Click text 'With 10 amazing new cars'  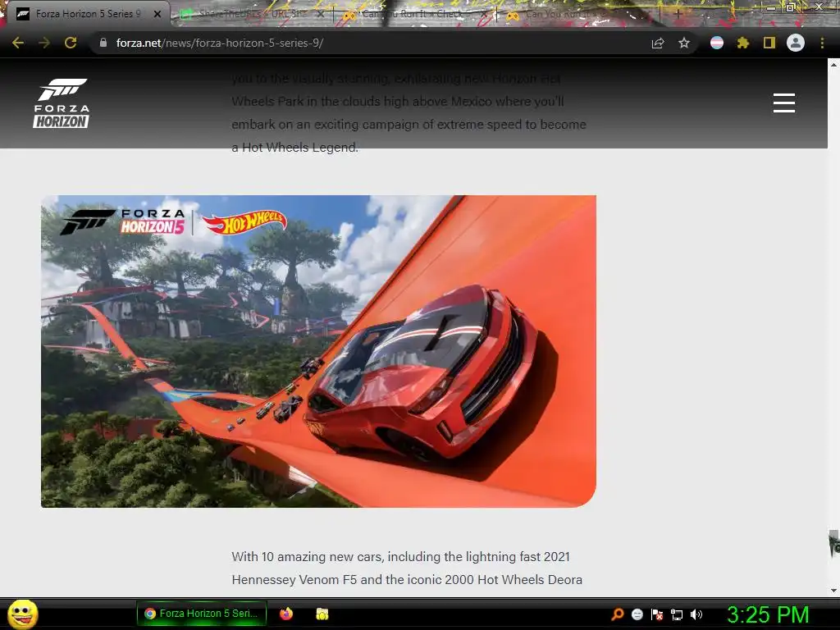(308, 557)
